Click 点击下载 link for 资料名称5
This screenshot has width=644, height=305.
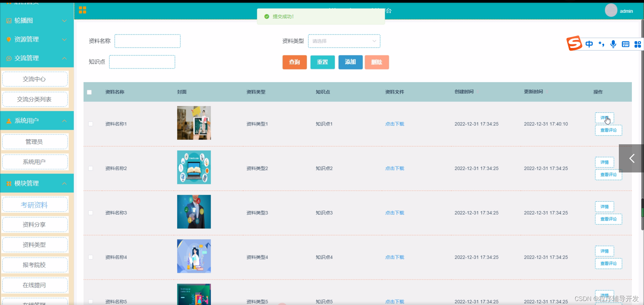point(394,302)
